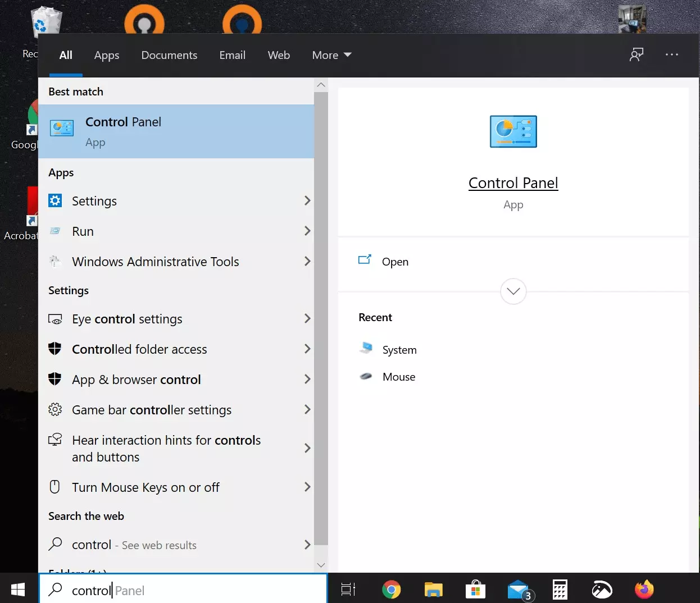Open recent System item
Image resolution: width=700 pixels, height=603 pixels.
tap(399, 350)
